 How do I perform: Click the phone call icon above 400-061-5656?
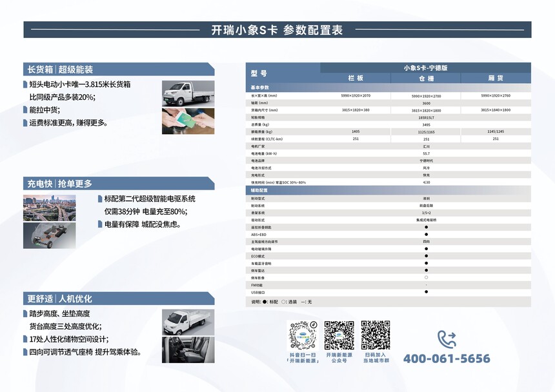pos(447,339)
